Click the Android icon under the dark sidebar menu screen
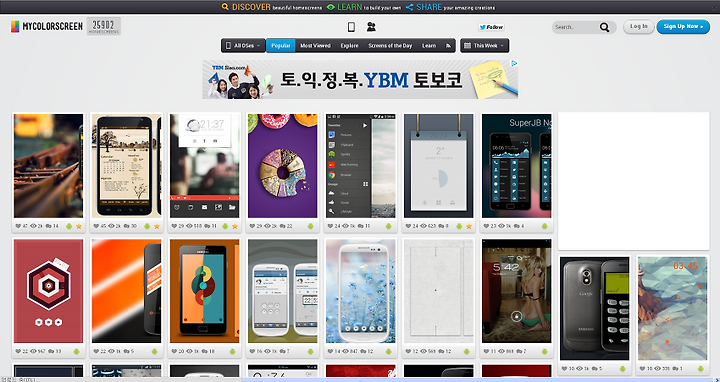 pos(388,226)
